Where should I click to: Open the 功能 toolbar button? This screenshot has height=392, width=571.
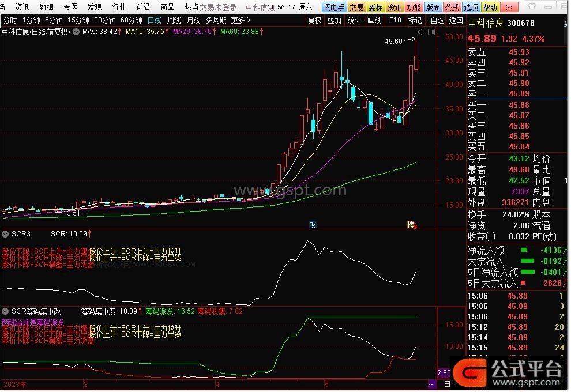415,7
